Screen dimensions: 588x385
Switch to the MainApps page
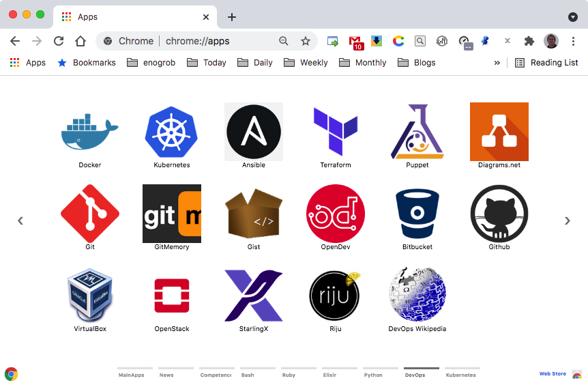point(135,373)
